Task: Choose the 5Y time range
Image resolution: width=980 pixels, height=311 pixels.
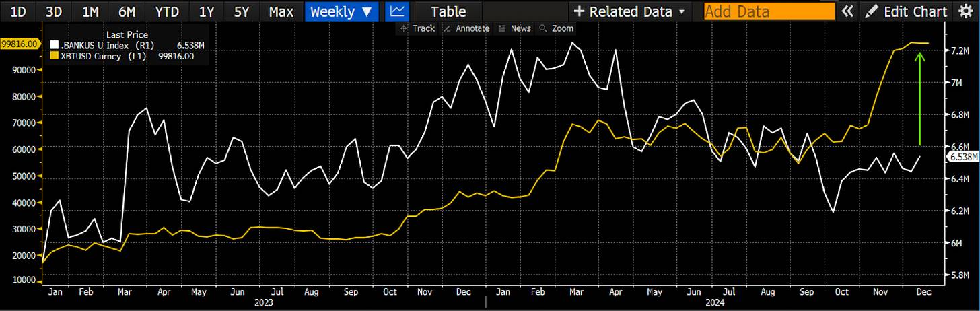Action: (x=240, y=11)
